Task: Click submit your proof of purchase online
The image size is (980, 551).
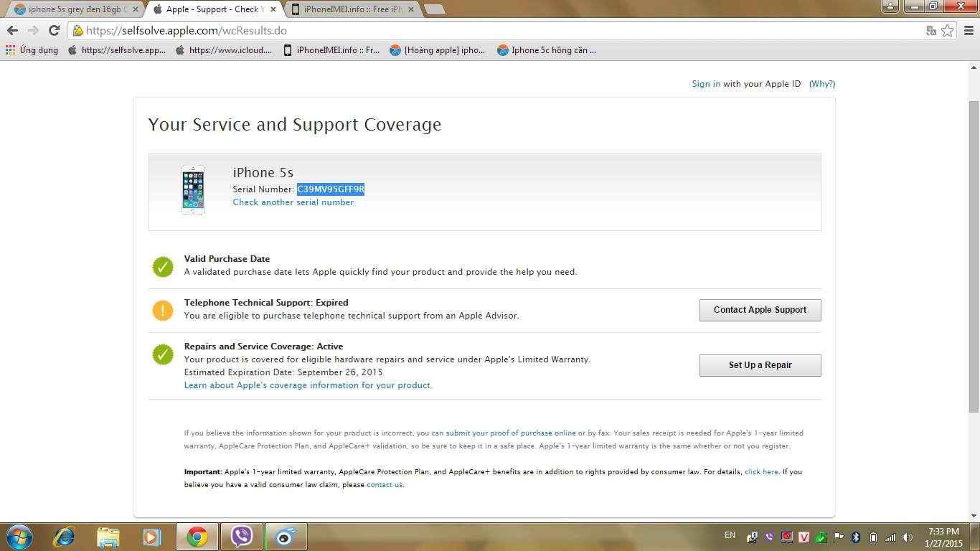Action: pyautogui.click(x=511, y=433)
